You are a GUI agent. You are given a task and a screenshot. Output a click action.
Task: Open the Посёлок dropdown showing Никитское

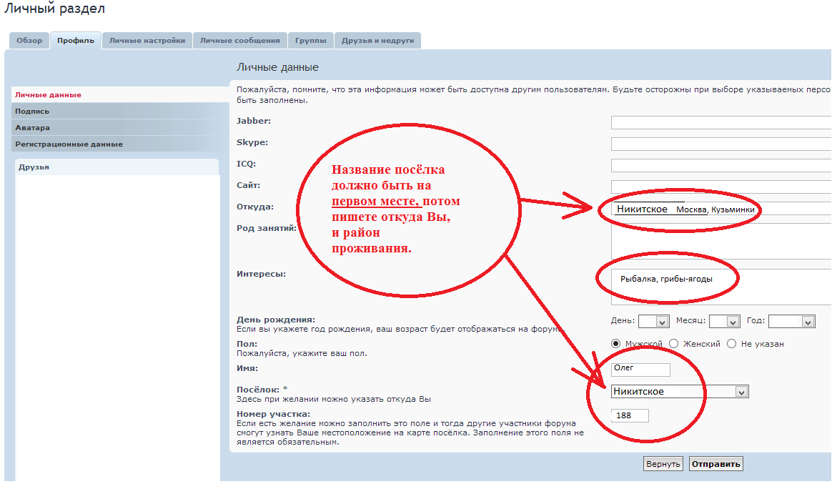coord(680,392)
